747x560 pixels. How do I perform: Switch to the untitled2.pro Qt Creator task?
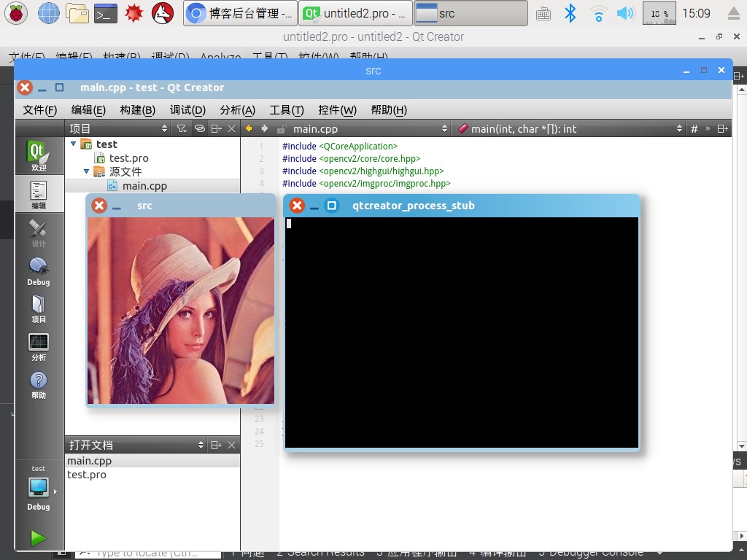[x=355, y=13]
